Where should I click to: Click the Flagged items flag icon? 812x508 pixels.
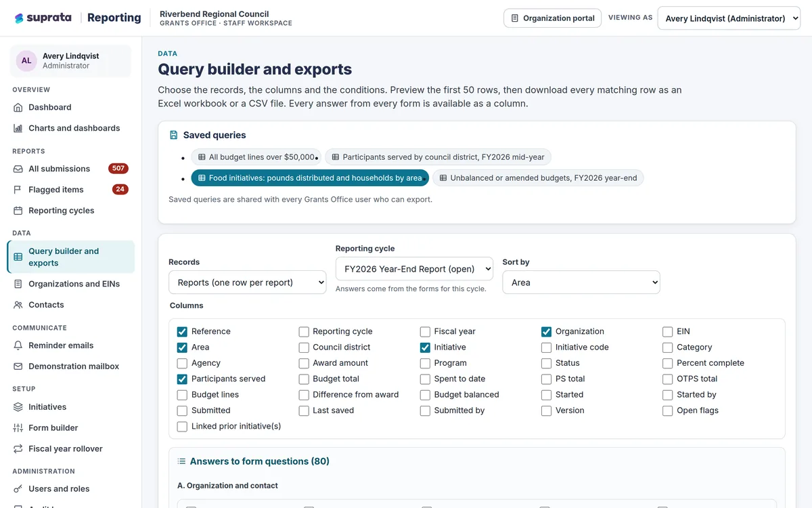(18, 190)
